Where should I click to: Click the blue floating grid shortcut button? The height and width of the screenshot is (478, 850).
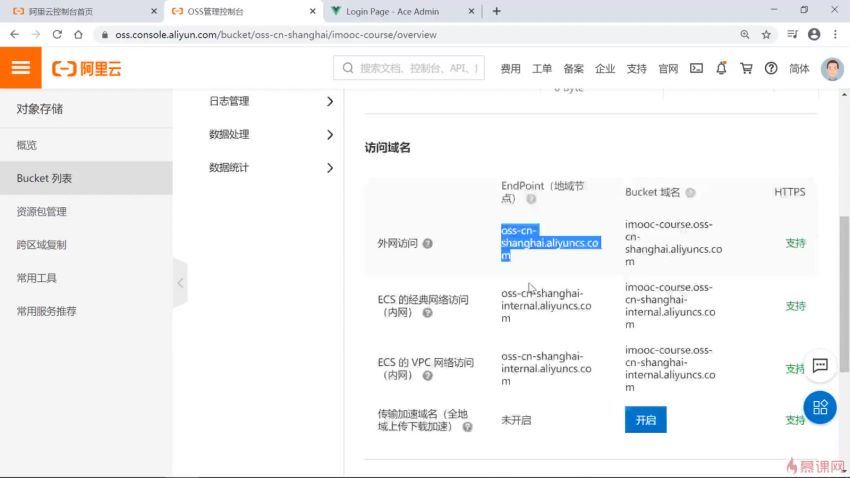[820, 408]
